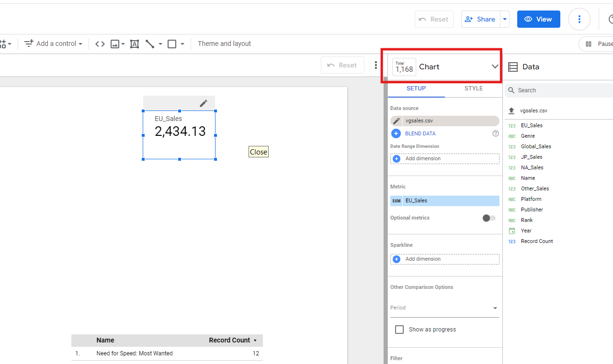Open Theme and layout panel
Viewport: 613px width, 364px height.
[x=224, y=44]
